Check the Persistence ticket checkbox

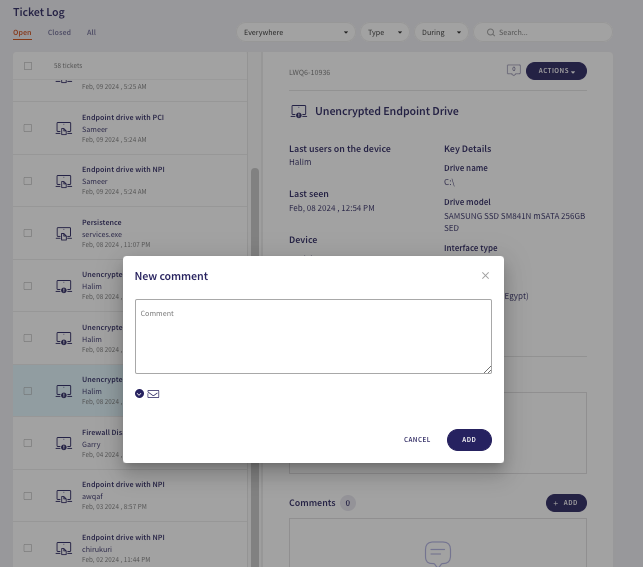28,233
